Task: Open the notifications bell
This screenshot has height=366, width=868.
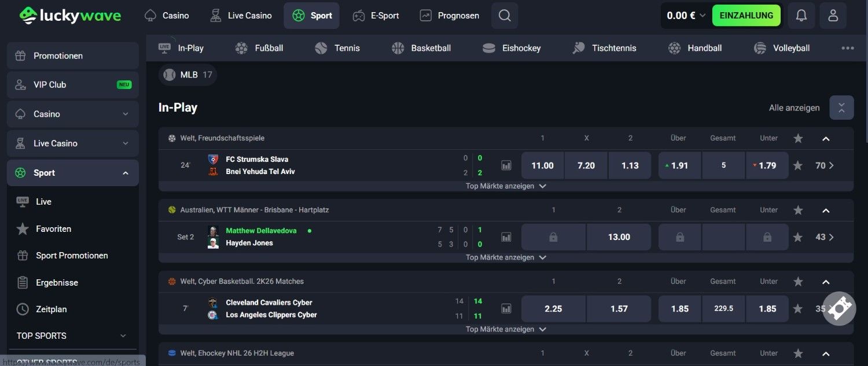Action: [801, 16]
